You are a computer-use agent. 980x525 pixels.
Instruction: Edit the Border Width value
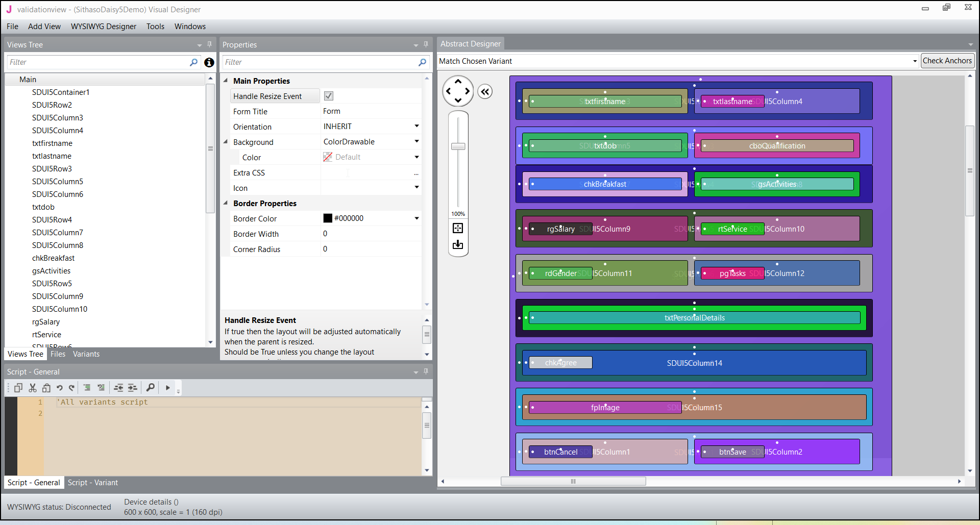click(371, 234)
